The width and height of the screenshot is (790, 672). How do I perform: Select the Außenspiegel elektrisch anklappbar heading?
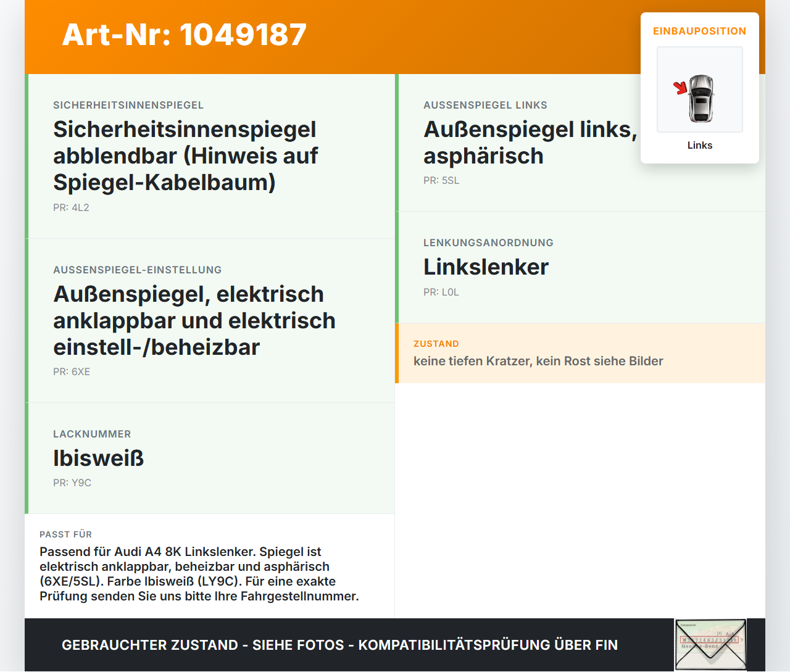click(x=194, y=320)
